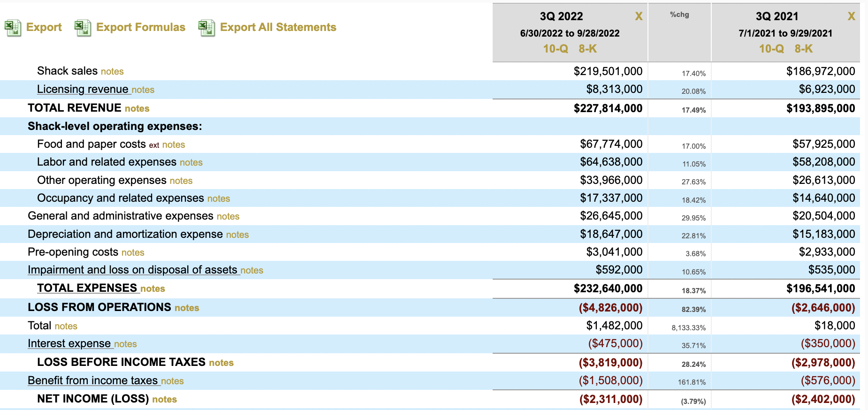The width and height of the screenshot is (868, 410).
Task: Click the Export All Statements text link
Action: click(x=278, y=27)
